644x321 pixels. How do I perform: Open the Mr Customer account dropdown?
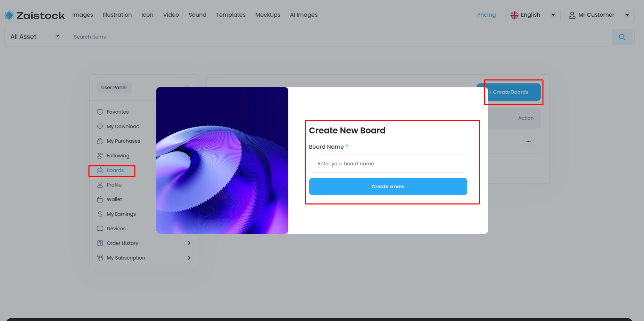click(x=599, y=15)
